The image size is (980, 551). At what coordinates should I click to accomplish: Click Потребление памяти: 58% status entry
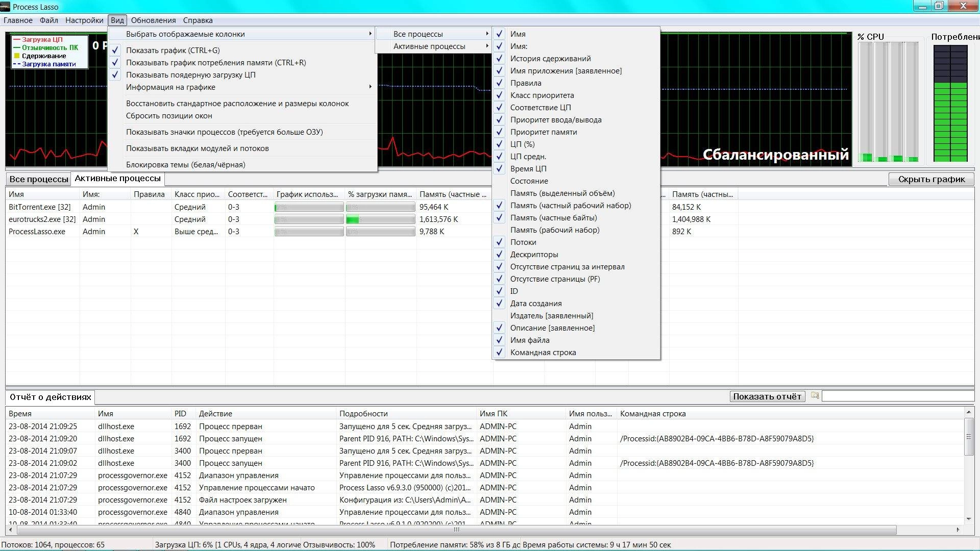455,545
